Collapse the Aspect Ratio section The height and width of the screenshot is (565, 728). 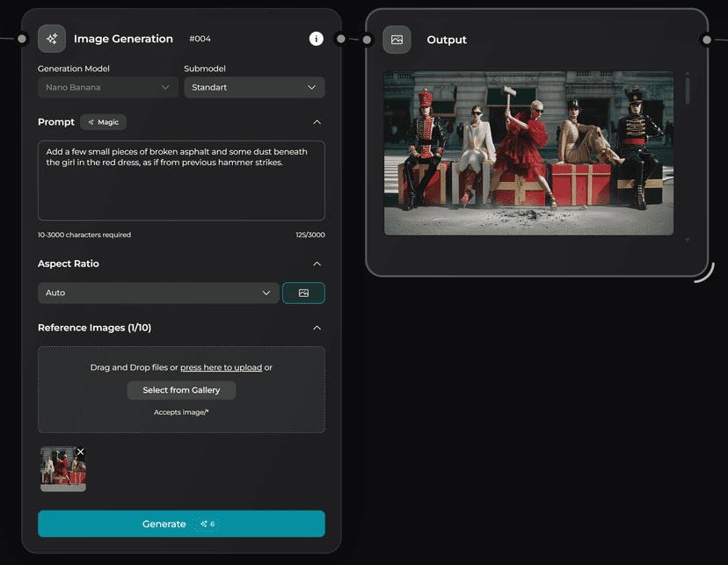(x=317, y=264)
